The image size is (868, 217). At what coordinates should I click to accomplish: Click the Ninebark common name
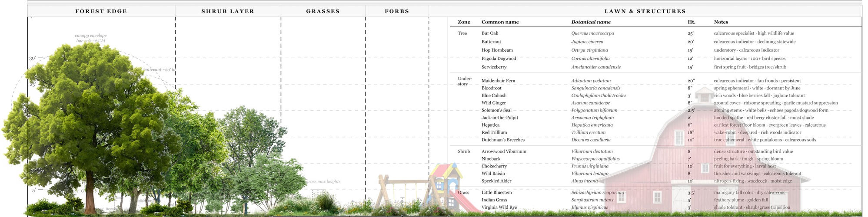point(491,159)
